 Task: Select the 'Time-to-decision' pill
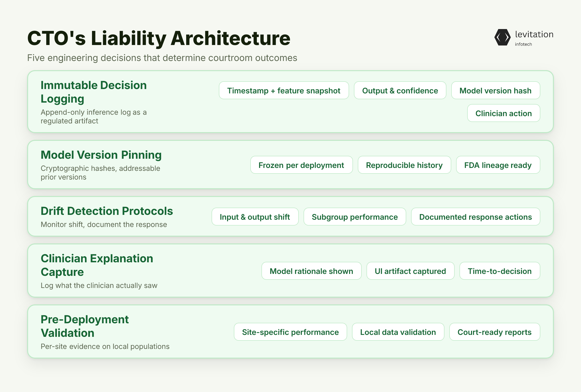pyautogui.click(x=500, y=271)
